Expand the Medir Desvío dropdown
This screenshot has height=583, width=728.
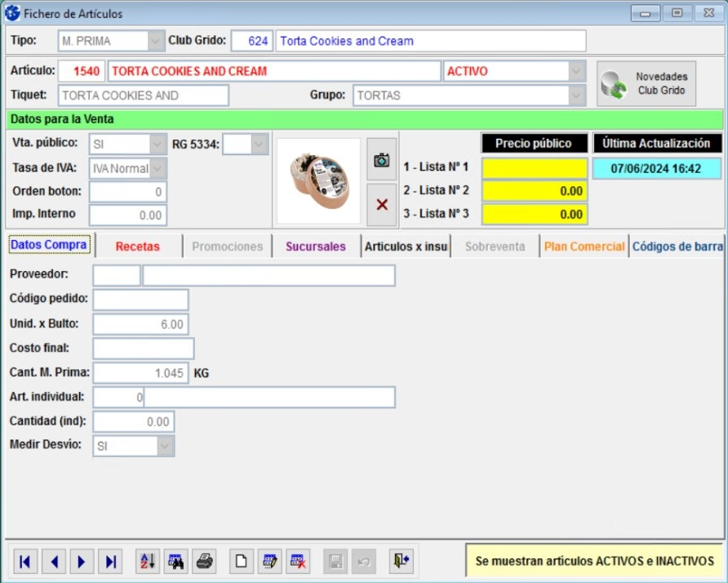[166, 446]
